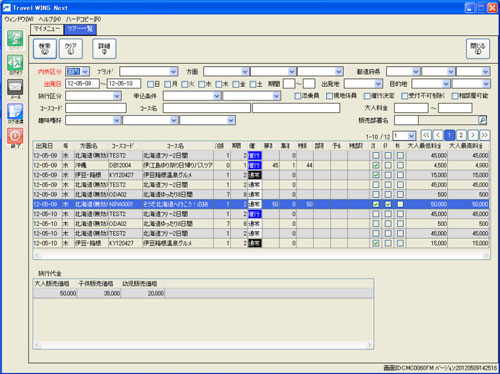Click the コースコード input field

click(96, 108)
